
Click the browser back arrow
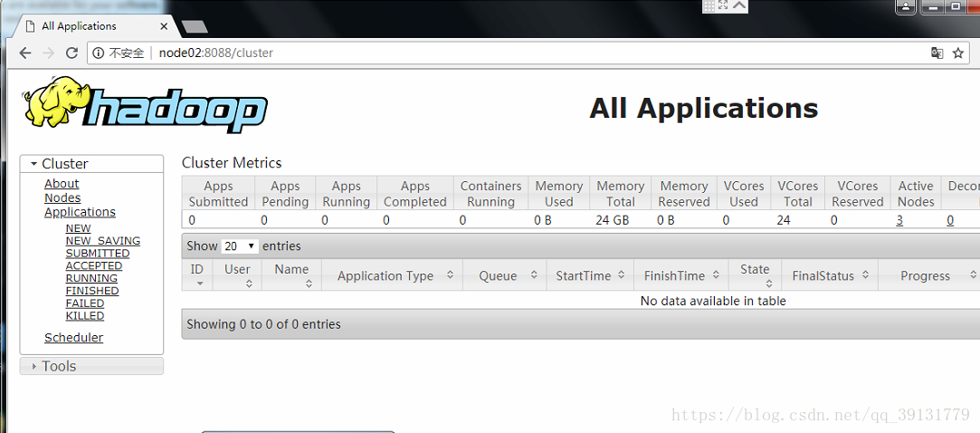point(25,53)
